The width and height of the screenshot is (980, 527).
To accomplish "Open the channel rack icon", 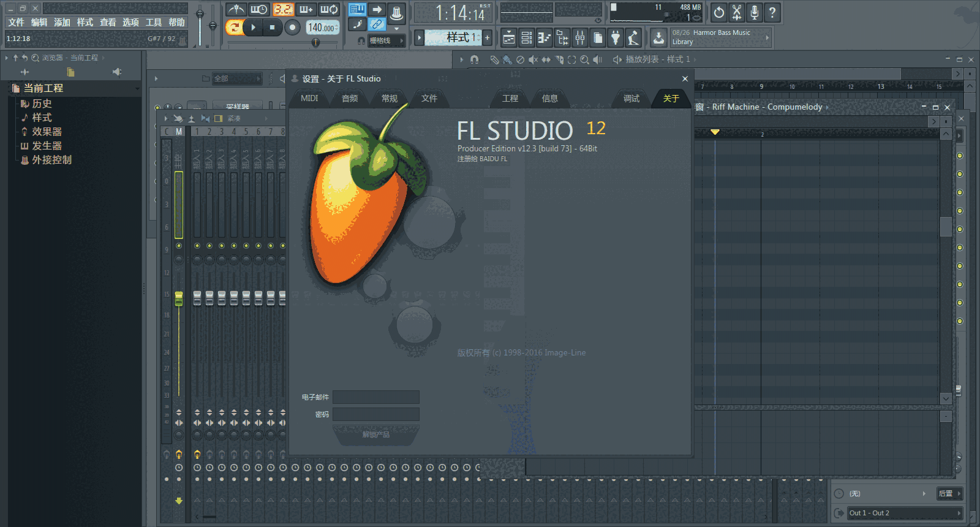I will [526, 38].
